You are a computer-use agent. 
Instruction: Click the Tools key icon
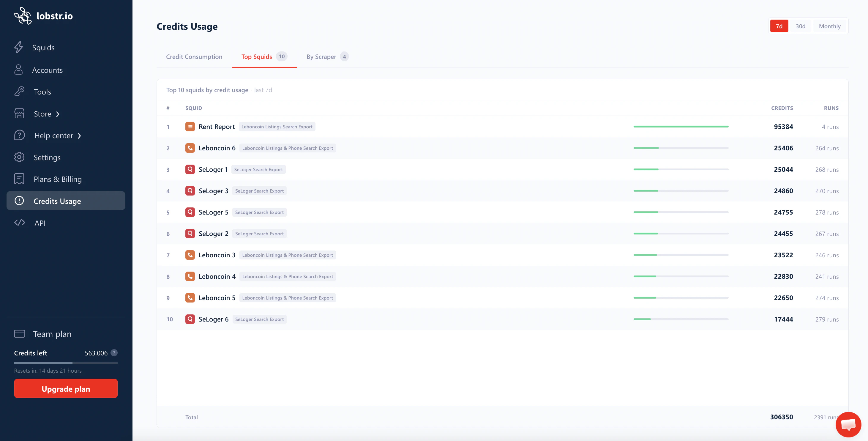tap(19, 91)
